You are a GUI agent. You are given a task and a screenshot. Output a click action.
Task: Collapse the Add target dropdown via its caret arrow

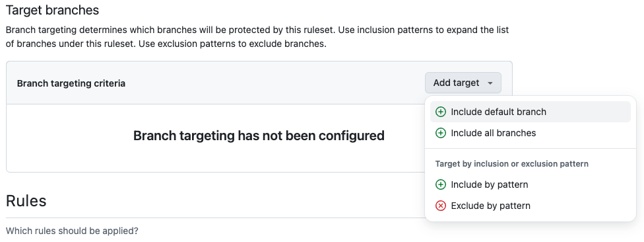pos(490,83)
